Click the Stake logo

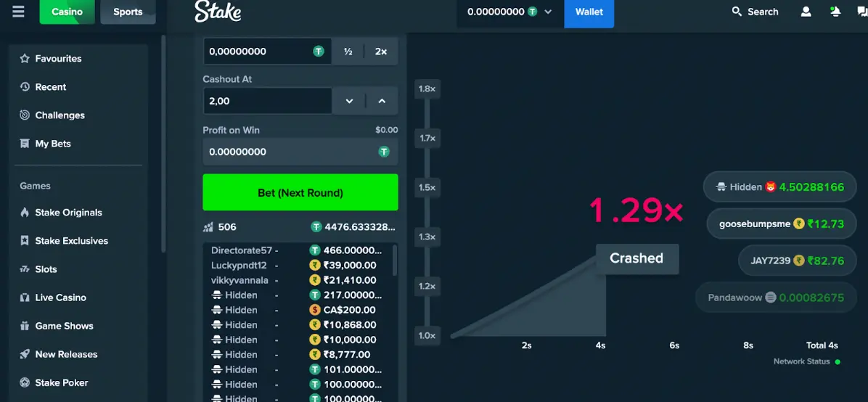(218, 12)
